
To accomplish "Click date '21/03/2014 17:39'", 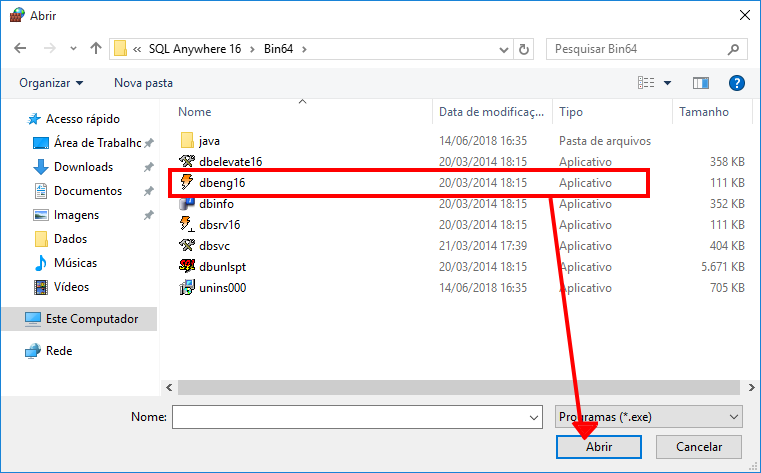I will (482, 246).
